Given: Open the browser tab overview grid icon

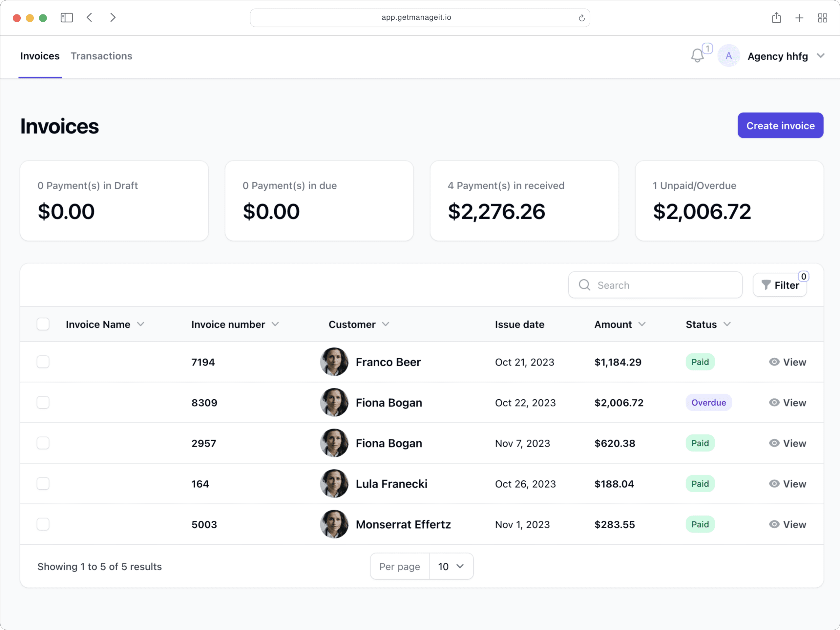Looking at the screenshot, I should coord(822,17).
